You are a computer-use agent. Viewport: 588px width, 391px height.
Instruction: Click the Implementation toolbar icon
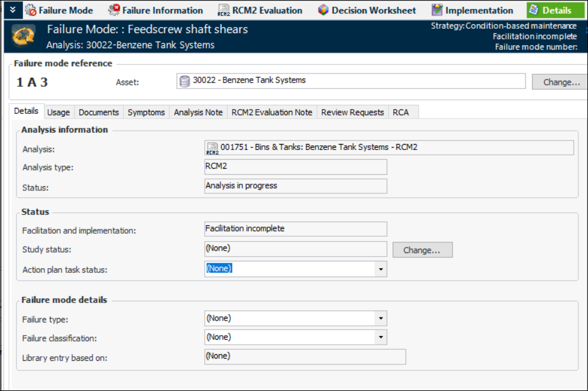click(437, 10)
